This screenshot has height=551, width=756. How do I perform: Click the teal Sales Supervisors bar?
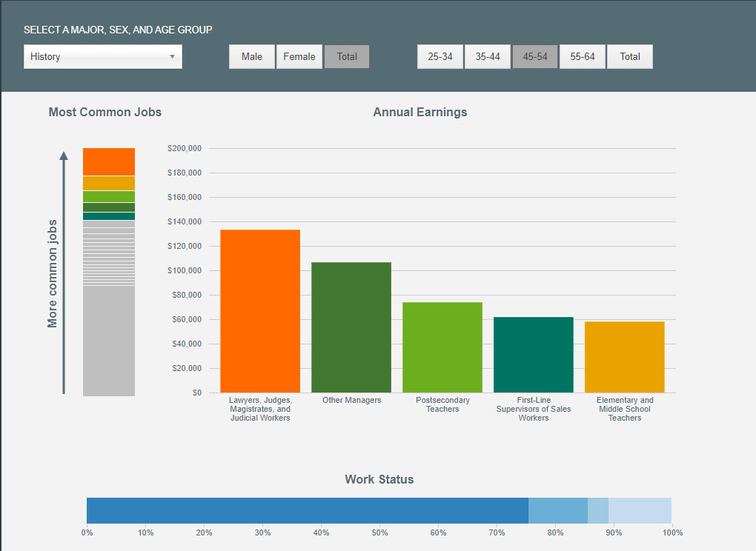534,355
